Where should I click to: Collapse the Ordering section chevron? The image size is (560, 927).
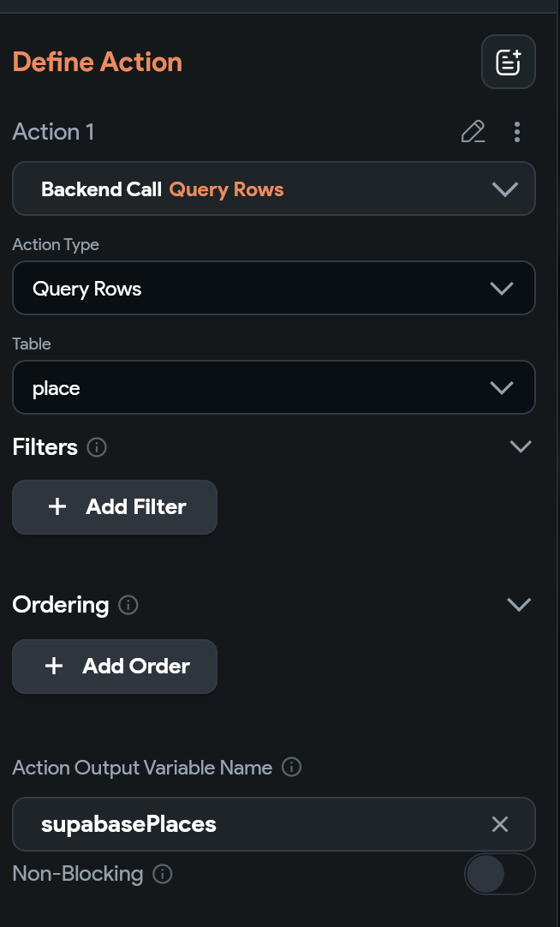pos(519,605)
